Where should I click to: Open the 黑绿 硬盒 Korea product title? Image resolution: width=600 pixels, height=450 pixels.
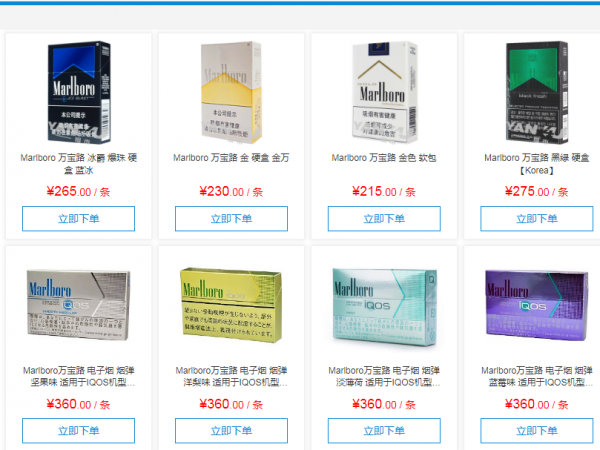pyautogui.click(x=537, y=164)
